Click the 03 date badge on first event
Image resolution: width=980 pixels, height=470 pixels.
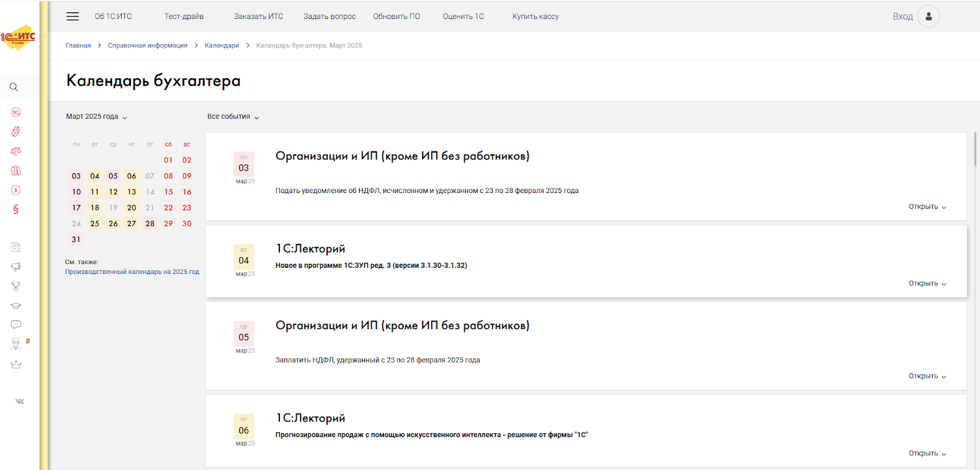coord(244,164)
